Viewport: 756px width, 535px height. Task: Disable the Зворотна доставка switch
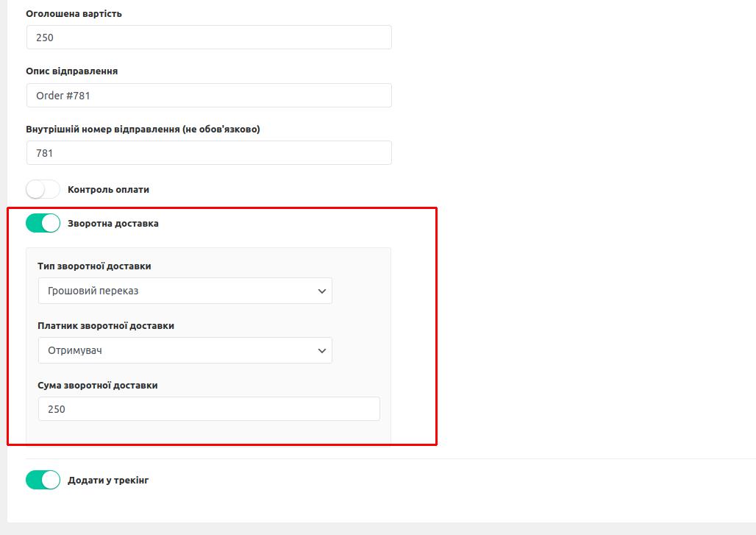[x=43, y=224]
